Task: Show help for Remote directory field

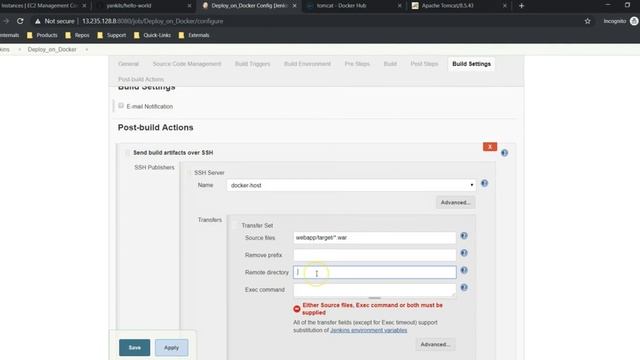Action: [x=464, y=270]
